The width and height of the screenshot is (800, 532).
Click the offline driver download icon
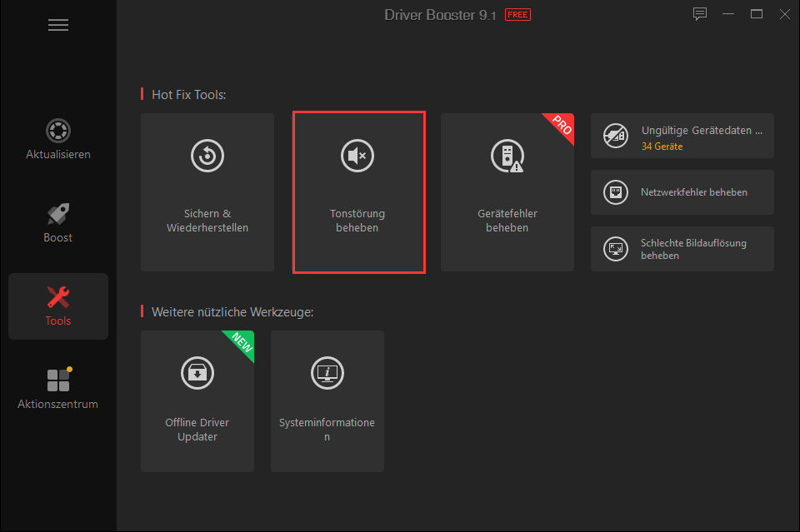pos(197,373)
